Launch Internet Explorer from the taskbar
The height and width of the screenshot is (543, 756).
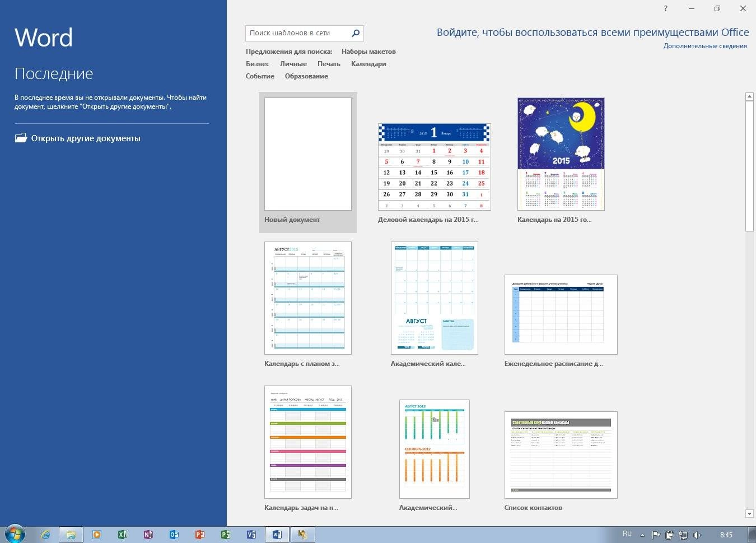pos(45,535)
